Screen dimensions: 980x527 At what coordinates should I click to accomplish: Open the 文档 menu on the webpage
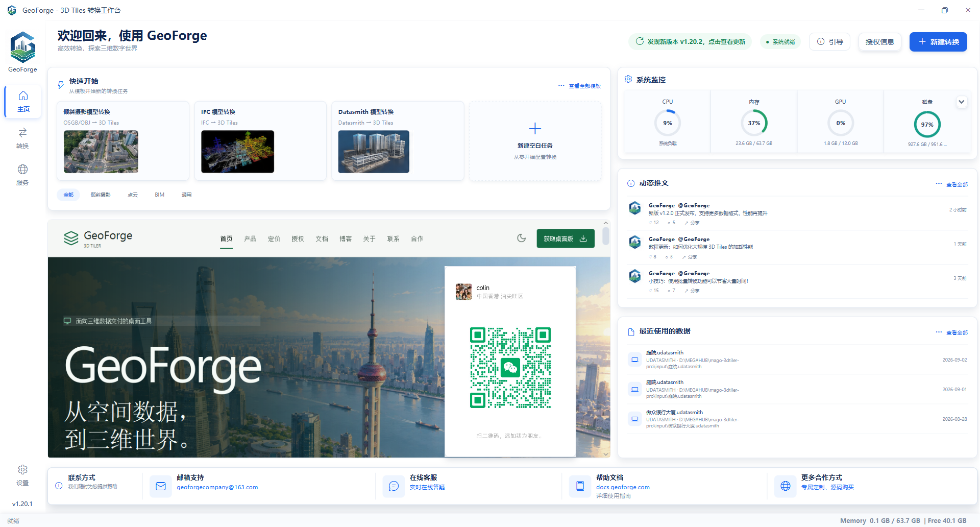(322, 238)
